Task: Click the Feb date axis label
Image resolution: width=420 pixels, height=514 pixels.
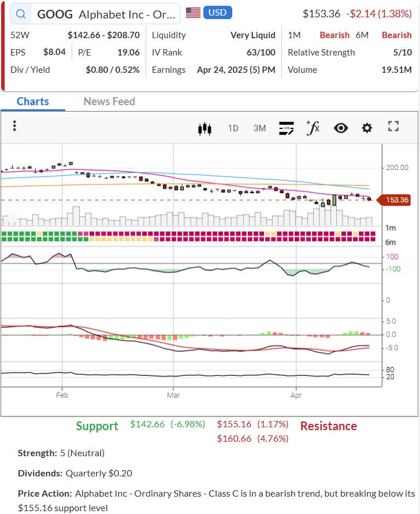Action: (x=62, y=395)
